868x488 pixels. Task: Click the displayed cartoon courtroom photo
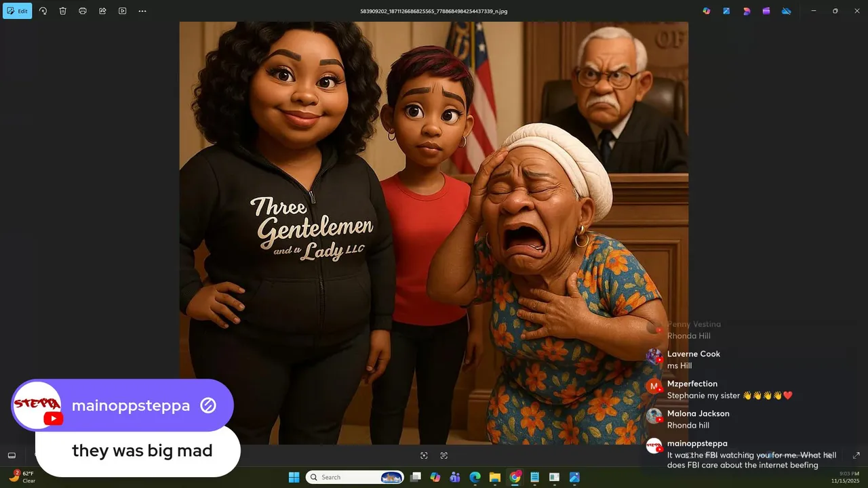coord(434,233)
